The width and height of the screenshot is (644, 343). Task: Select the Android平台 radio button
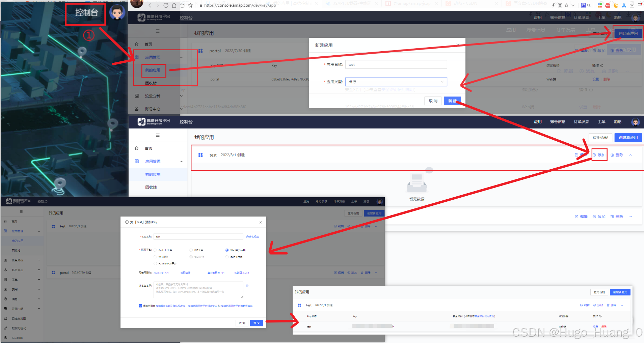coord(155,250)
